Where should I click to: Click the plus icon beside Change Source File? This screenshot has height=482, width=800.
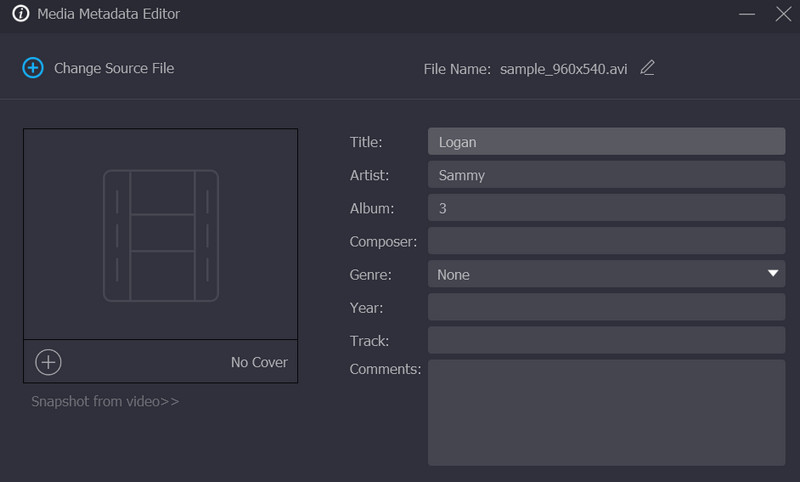click(x=33, y=68)
